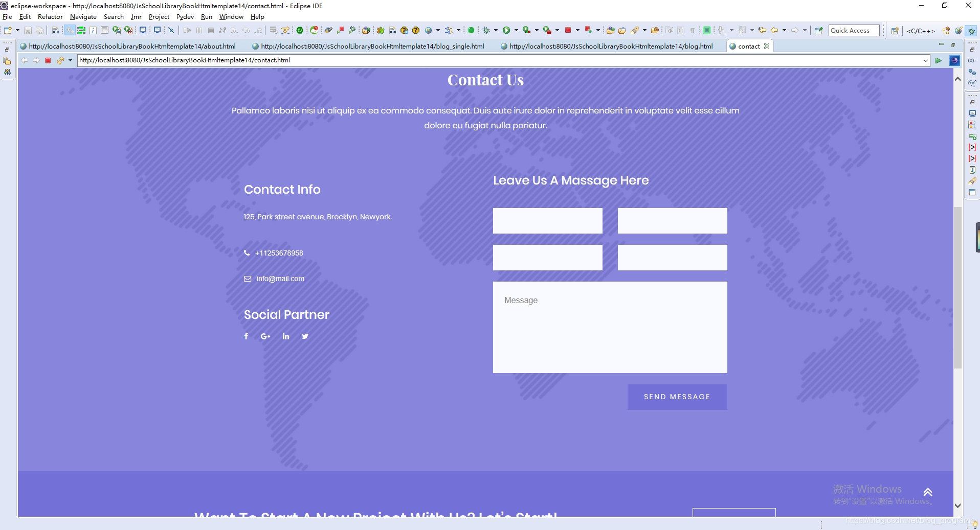Screen dimensions: 980x530
Task: Open the Debug button dropdown arrow
Action: pyautogui.click(x=496, y=31)
